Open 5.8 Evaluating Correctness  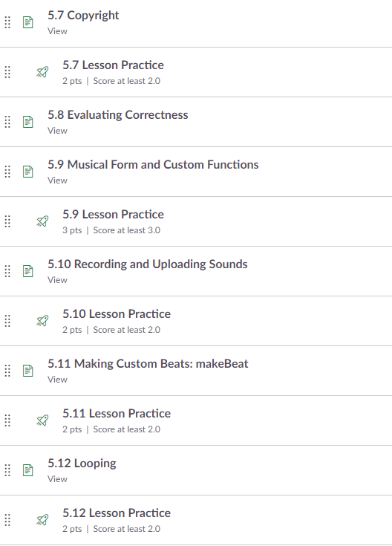[x=117, y=115]
